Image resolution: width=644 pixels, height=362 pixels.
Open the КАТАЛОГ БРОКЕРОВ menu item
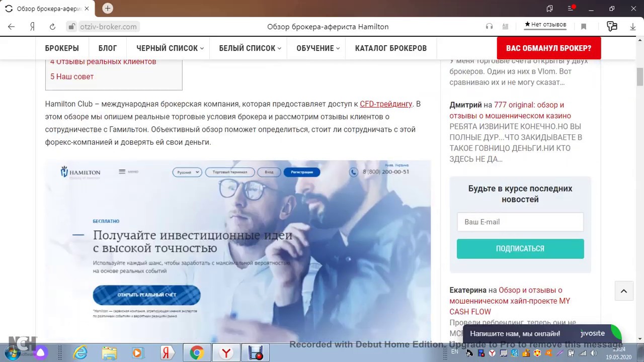click(x=391, y=48)
